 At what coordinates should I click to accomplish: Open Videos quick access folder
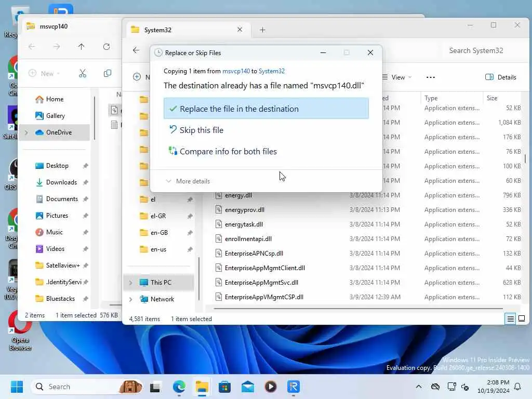click(x=55, y=249)
